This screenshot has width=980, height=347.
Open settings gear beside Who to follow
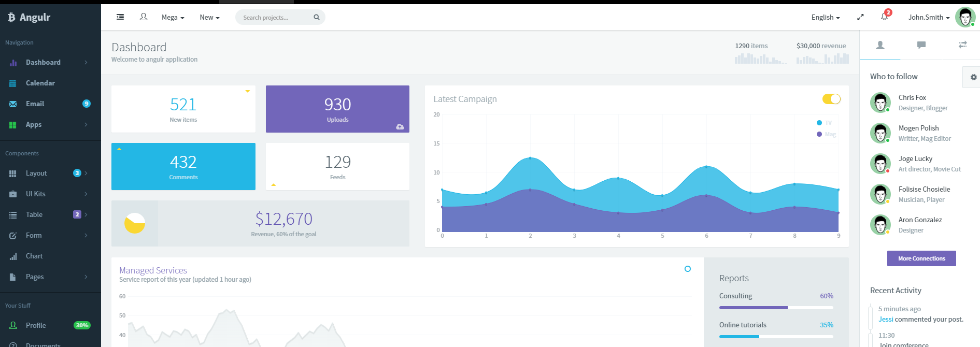click(x=973, y=77)
